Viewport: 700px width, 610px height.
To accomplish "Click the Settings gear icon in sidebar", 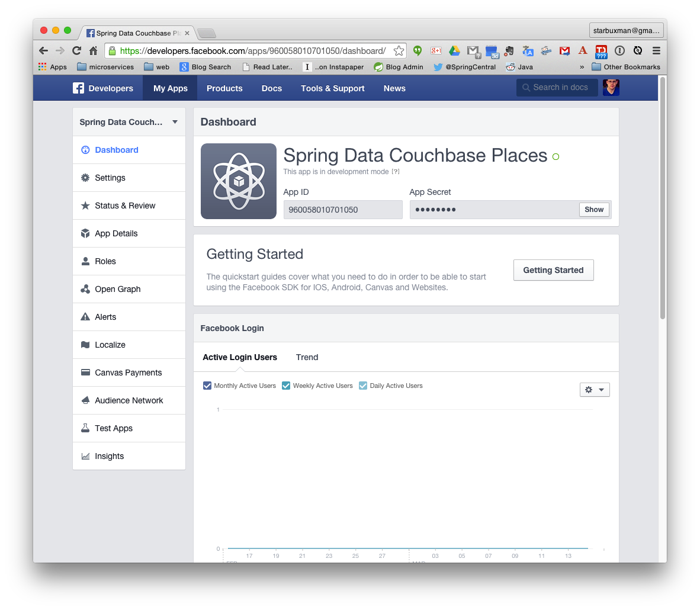I will (85, 178).
